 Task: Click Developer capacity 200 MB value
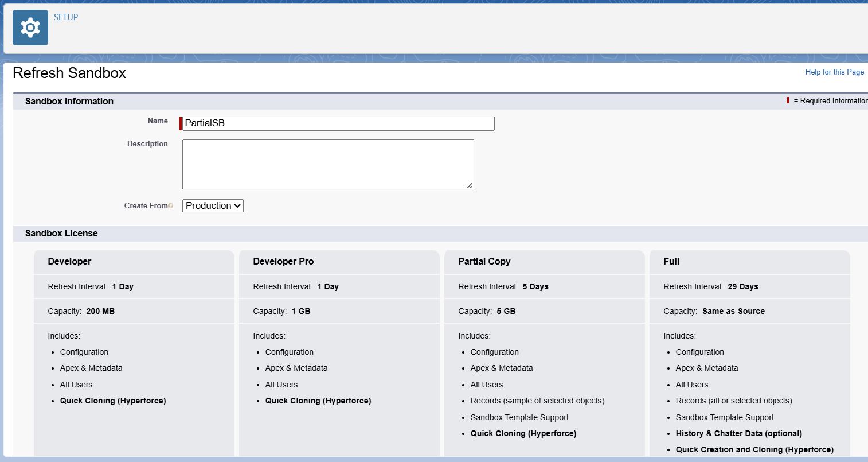[x=100, y=311]
